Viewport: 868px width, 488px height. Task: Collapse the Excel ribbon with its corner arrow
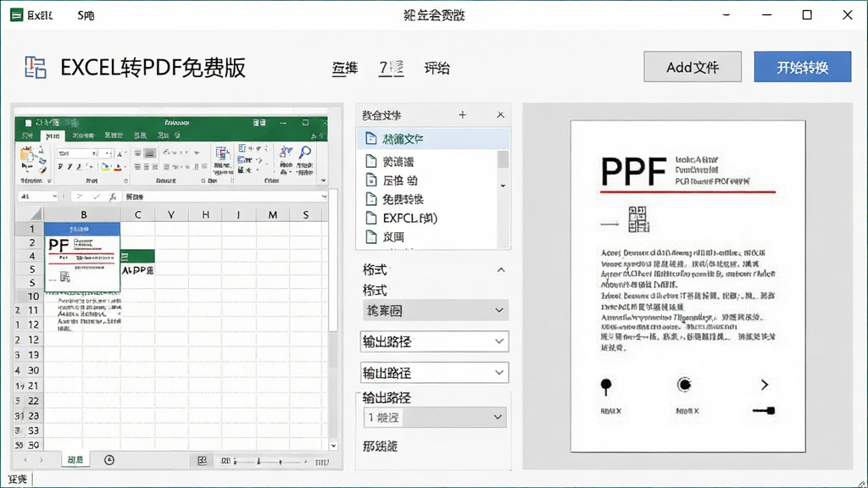(x=323, y=180)
